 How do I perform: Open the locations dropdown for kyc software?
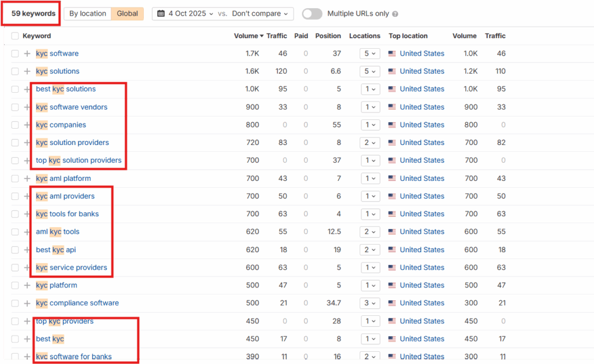click(x=370, y=54)
